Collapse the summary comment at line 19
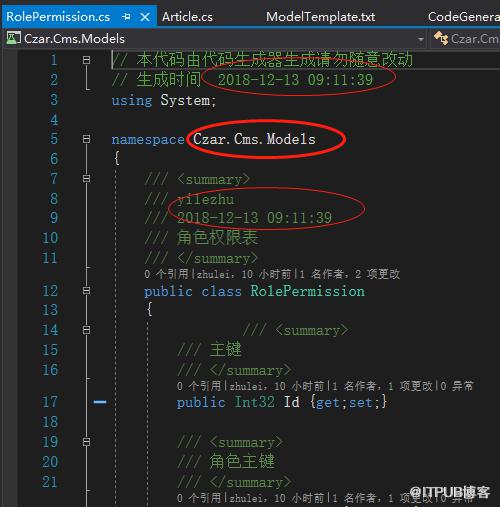Viewport: 500px width, 507px height. coord(86,442)
